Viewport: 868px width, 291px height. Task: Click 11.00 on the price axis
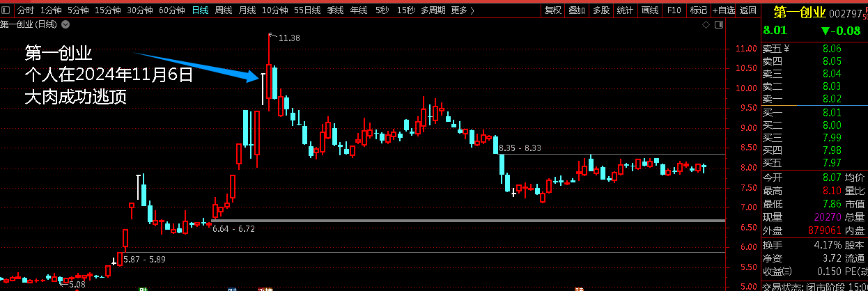(x=745, y=49)
